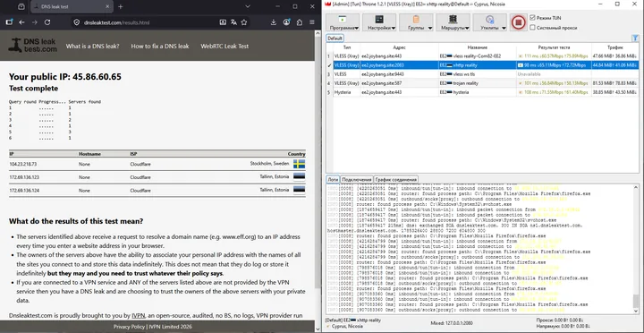The height and width of the screenshot is (333, 644).
Task: Switch to the Логи tab
Action: pyautogui.click(x=333, y=180)
